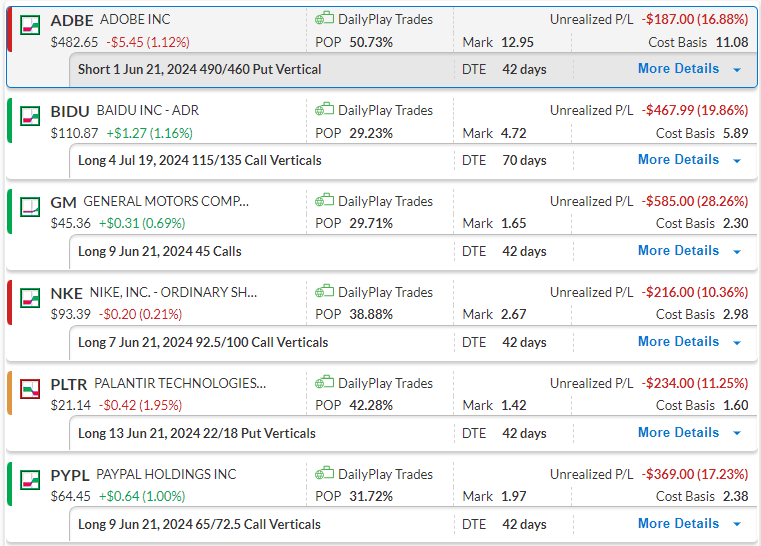
Task: Click the PLTR price $21.14
Action: click(x=70, y=405)
